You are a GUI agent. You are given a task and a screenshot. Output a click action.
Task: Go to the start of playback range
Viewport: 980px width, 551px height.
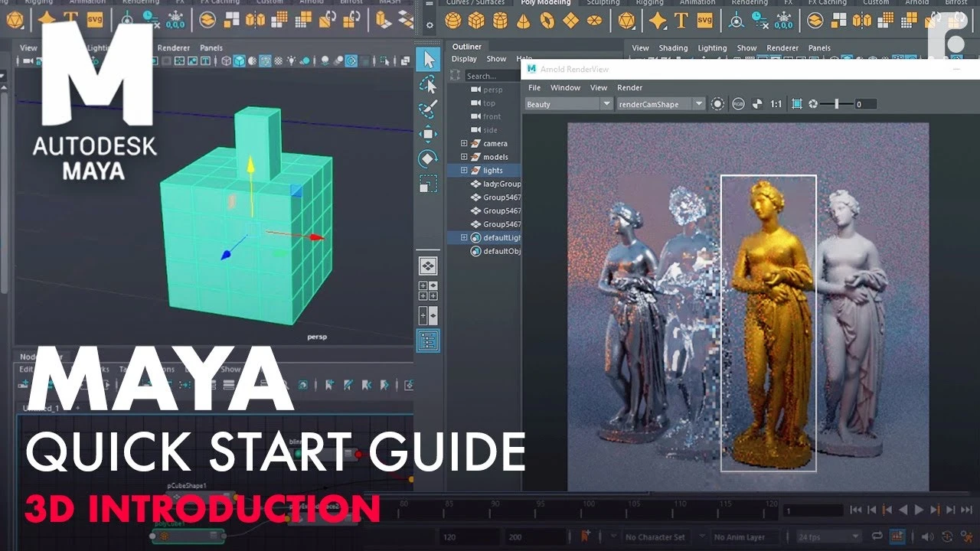856,510
